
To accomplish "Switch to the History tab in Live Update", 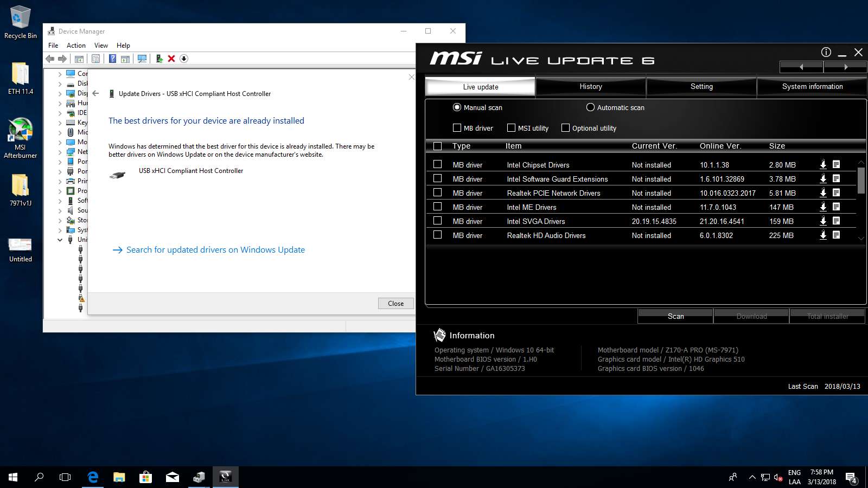I will click(591, 87).
